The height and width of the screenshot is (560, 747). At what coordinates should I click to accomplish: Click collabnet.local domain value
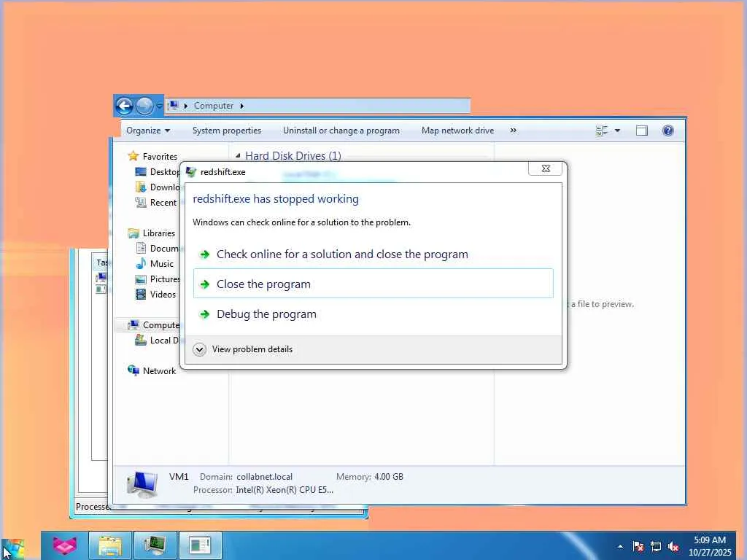[264, 477]
